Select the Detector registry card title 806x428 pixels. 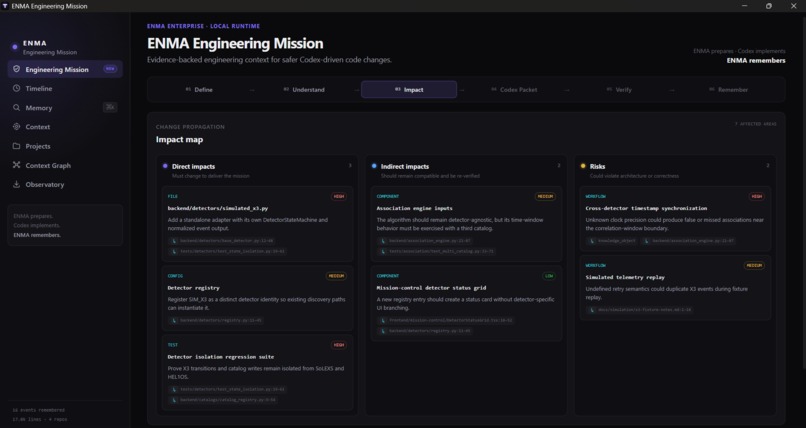pos(193,288)
